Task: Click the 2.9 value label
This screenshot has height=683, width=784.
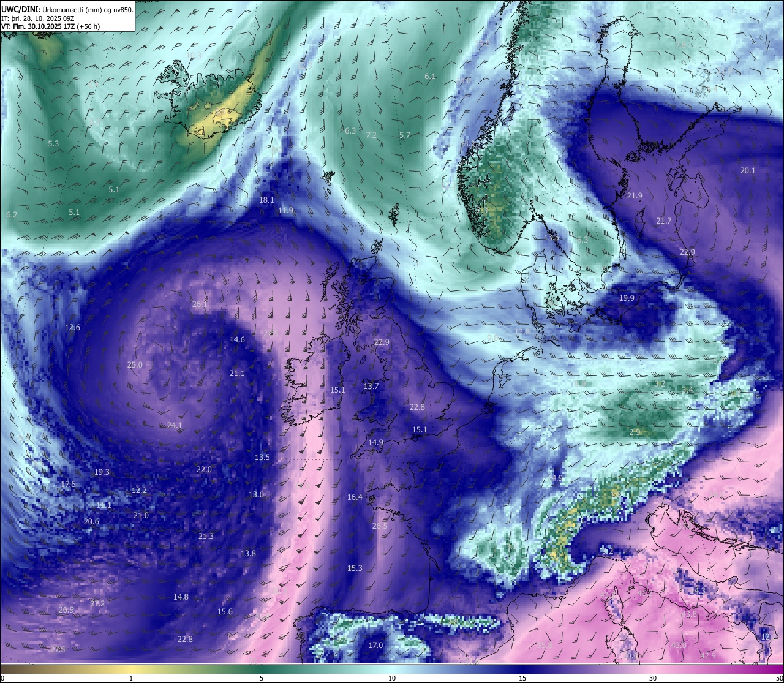Action: 635,432
